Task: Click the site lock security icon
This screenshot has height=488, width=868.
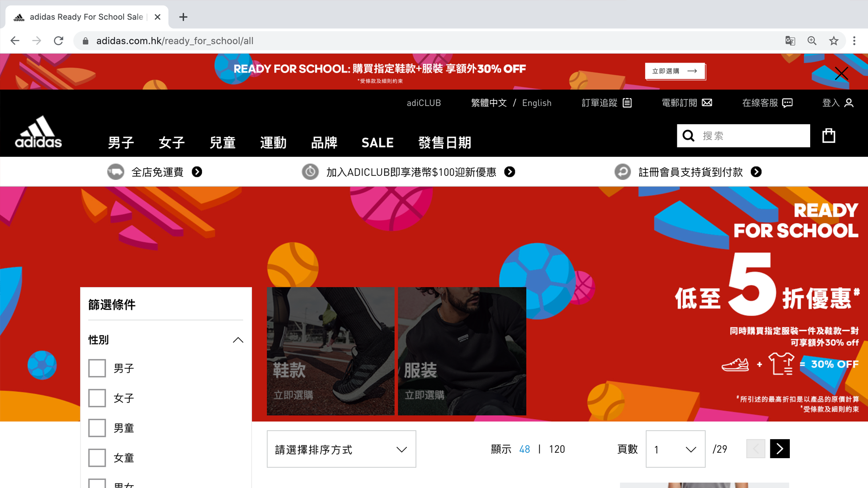Action: [85, 41]
